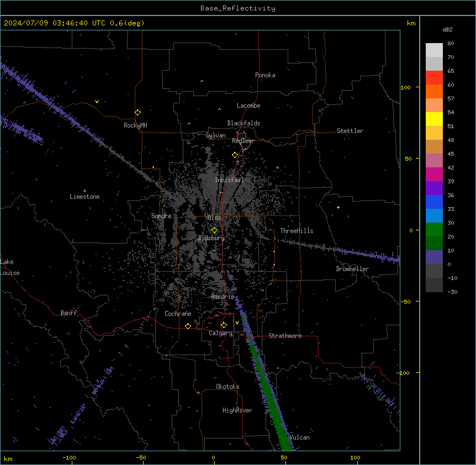Click the Okotoks town label
Screen dimensions: 476x465
point(228,387)
